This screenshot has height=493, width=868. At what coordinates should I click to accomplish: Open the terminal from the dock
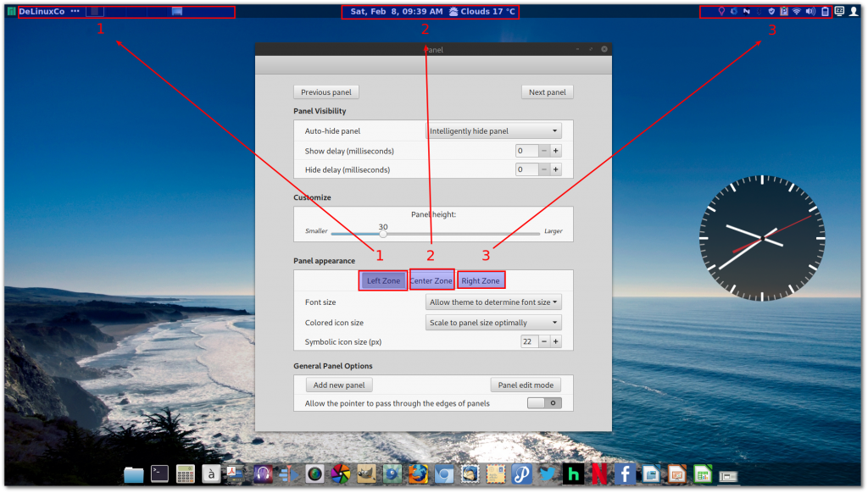tap(159, 474)
